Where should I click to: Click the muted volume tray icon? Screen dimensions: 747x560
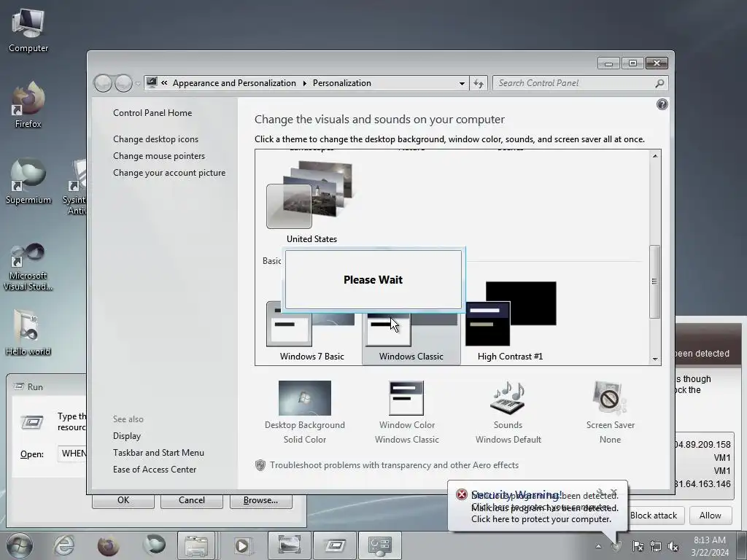(x=673, y=546)
